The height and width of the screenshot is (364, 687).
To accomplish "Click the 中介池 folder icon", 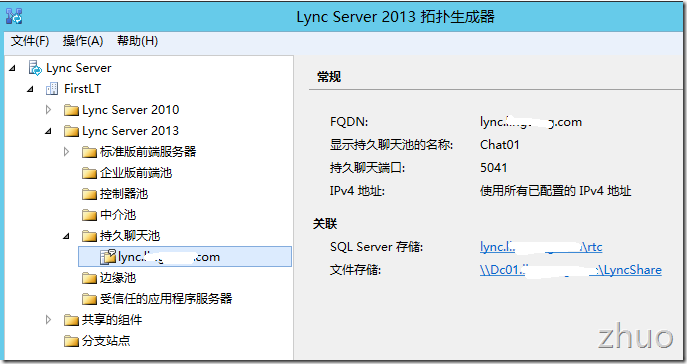I will (89, 215).
